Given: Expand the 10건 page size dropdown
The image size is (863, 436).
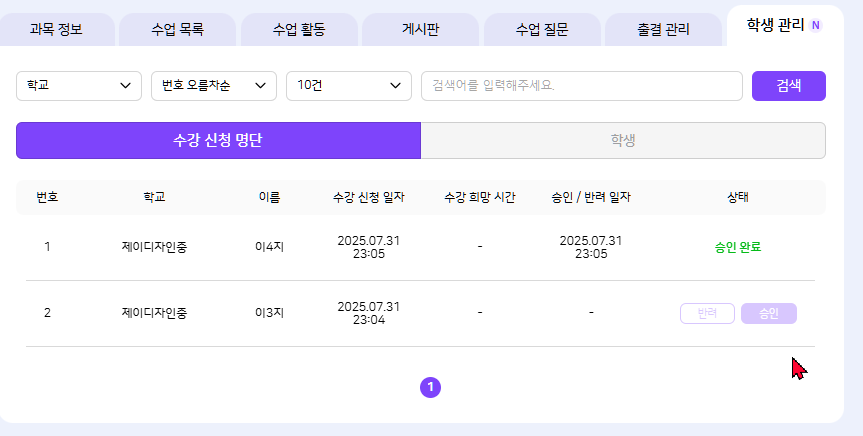Looking at the screenshot, I should 348,86.
